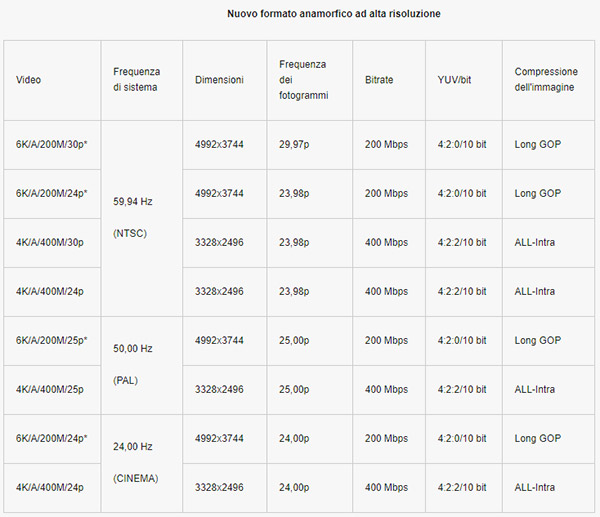Click the "50,00 Hz" system frequency text
Screen dimensions: 600x517
pos(134,347)
